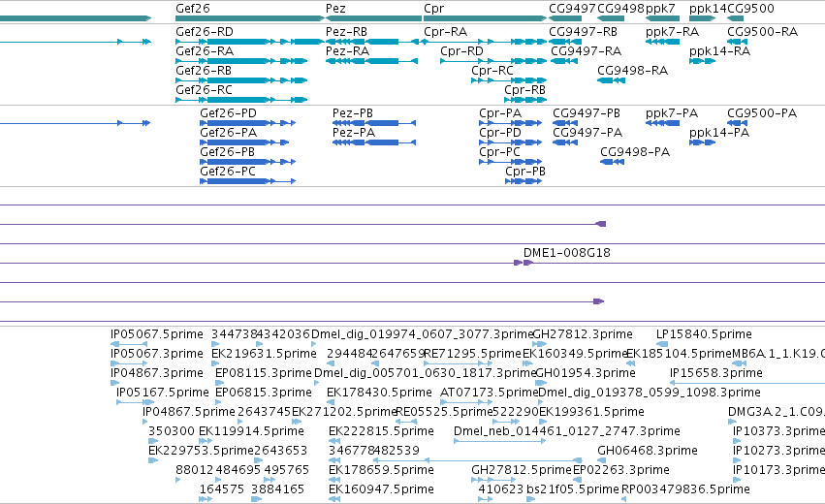The height and width of the screenshot is (504, 825).
Task: Select the Cpr-PC protein label
Action: (x=499, y=152)
